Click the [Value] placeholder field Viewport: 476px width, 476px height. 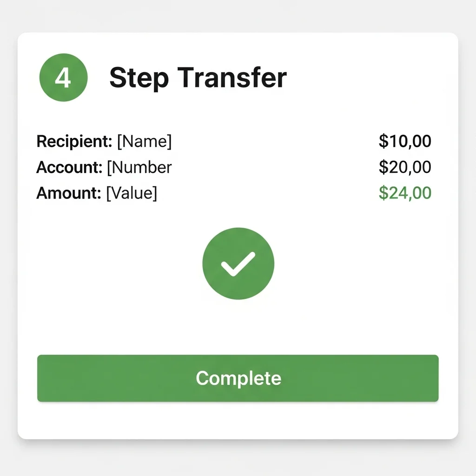point(132,193)
